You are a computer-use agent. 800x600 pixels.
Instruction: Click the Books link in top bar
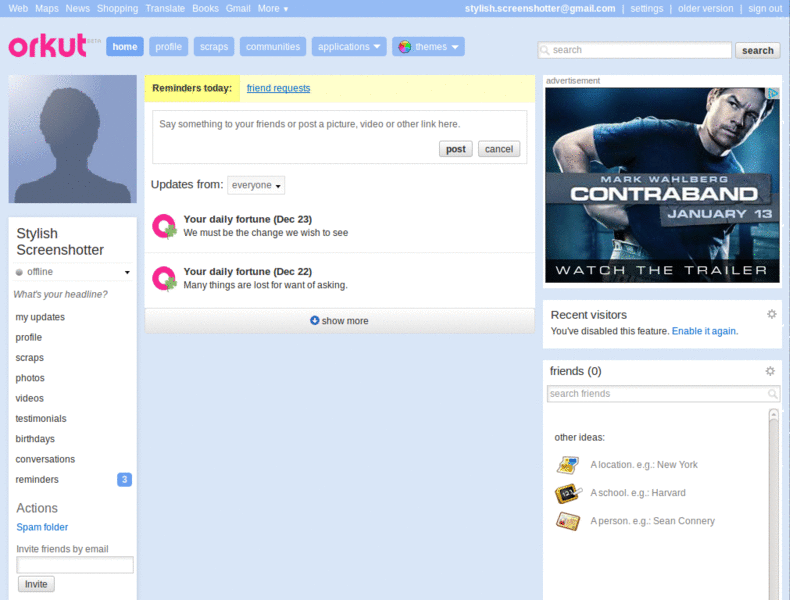click(x=206, y=9)
